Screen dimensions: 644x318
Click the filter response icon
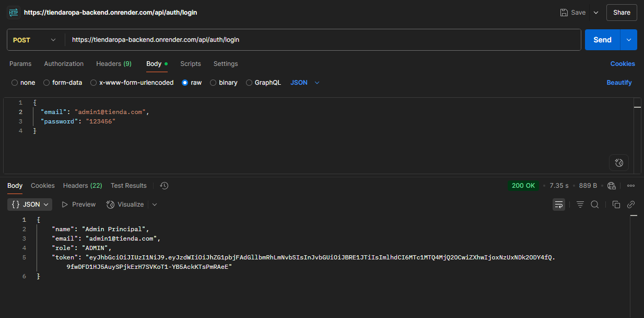[580, 205]
